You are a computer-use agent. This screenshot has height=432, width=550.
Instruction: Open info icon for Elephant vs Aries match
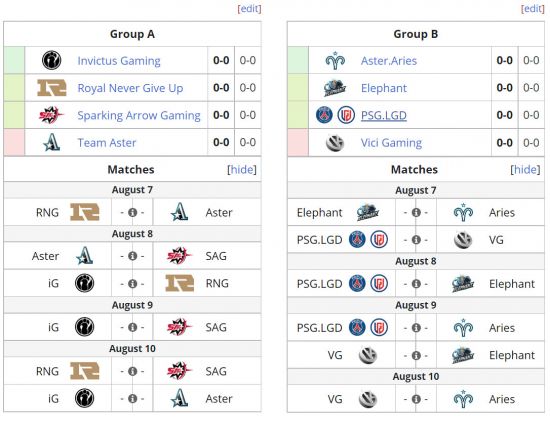tap(416, 212)
